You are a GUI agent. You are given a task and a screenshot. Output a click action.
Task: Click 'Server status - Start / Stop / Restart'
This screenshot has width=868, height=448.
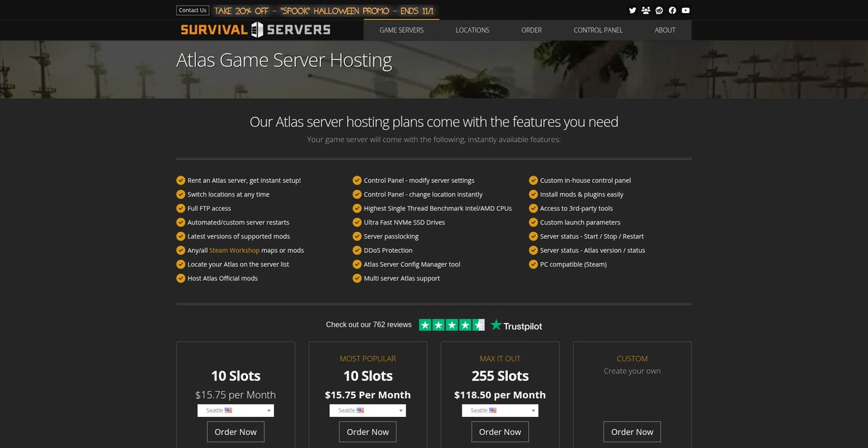click(592, 236)
